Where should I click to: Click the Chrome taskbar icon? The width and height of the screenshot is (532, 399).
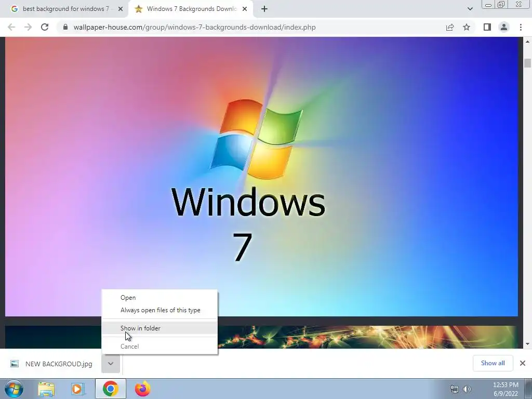coord(110,389)
